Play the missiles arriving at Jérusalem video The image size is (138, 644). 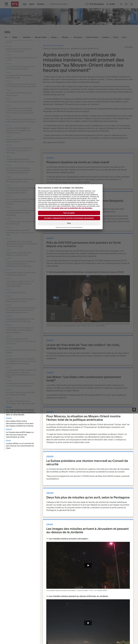tap(88, 565)
